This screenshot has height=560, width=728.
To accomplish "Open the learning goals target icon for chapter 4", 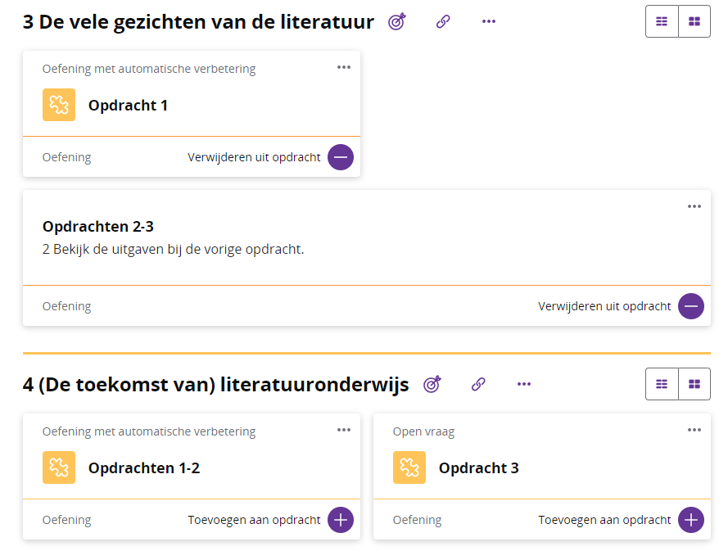I will (x=432, y=384).
